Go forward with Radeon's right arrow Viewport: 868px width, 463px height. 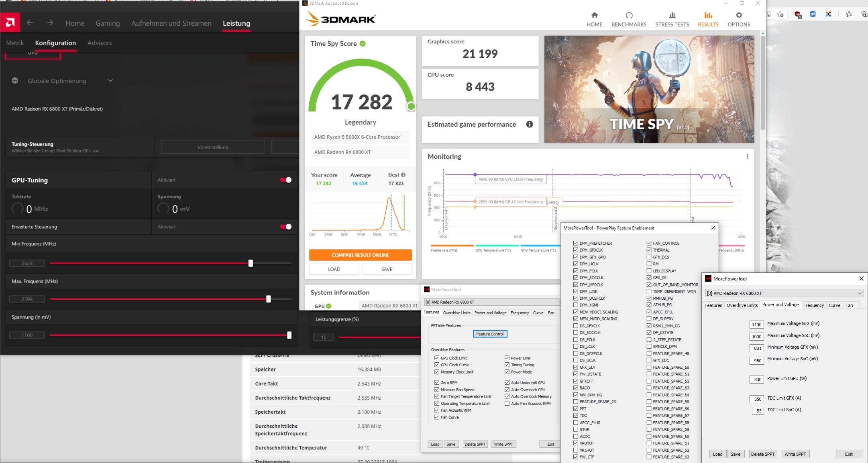click(x=50, y=23)
